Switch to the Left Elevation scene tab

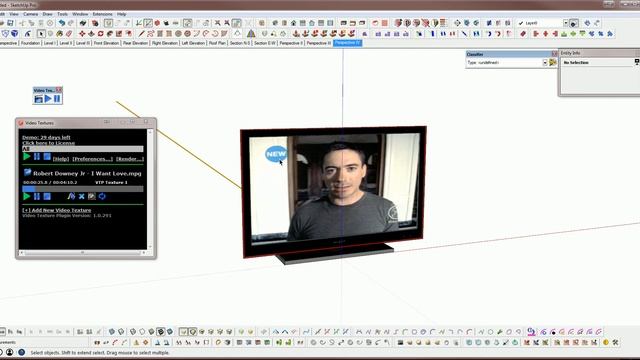[193, 43]
